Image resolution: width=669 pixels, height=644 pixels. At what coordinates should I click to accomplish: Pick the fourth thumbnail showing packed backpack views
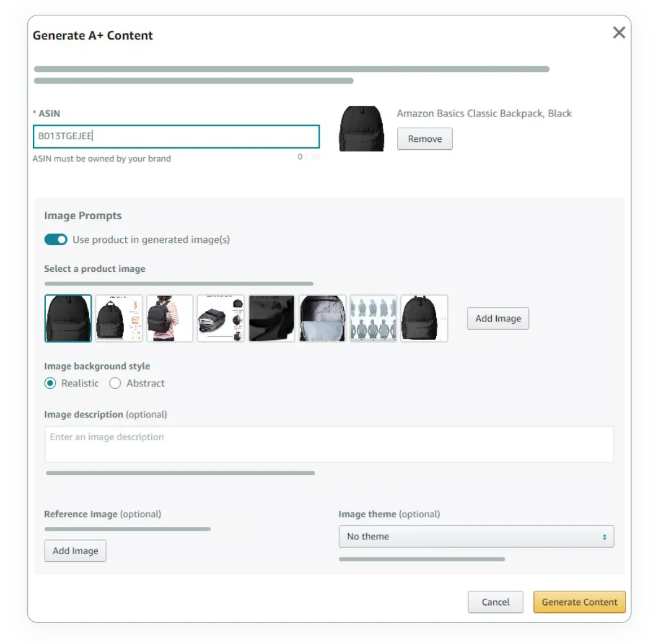(221, 318)
